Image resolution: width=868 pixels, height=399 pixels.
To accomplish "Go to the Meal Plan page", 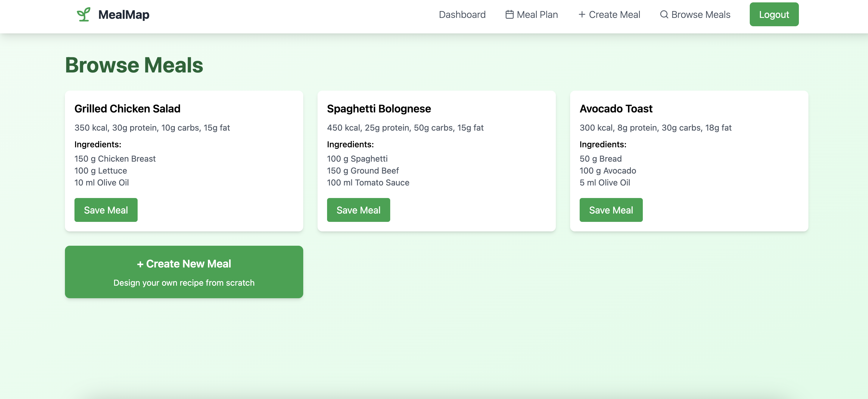I will click(537, 15).
